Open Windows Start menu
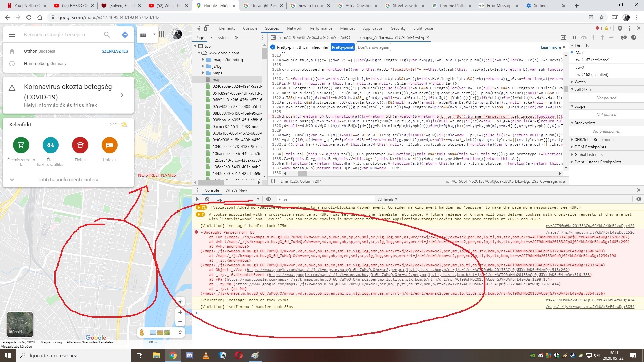This screenshot has height=362, width=644. click(8, 355)
